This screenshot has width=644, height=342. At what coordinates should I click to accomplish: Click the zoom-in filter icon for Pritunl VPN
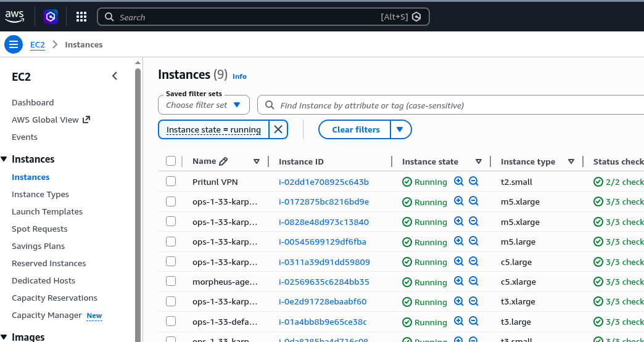458,182
